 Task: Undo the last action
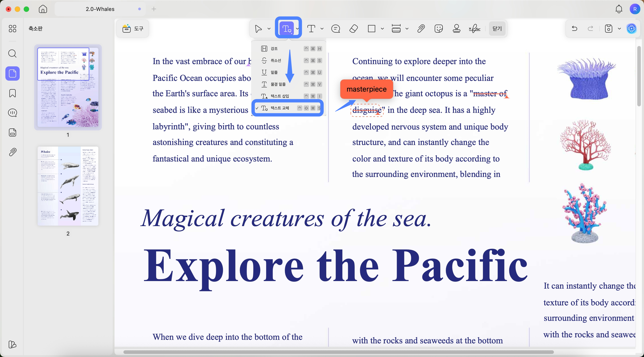[x=574, y=29]
